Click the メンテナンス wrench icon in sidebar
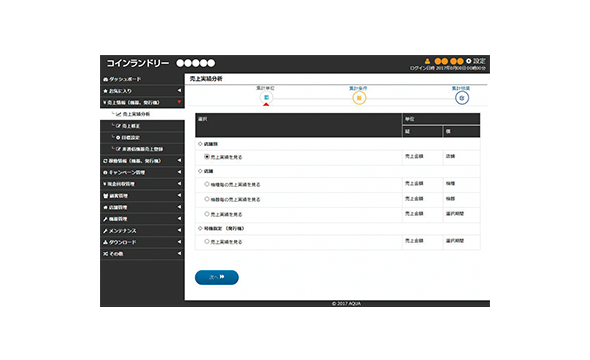This screenshot has height=360, width=590. point(105,231)
